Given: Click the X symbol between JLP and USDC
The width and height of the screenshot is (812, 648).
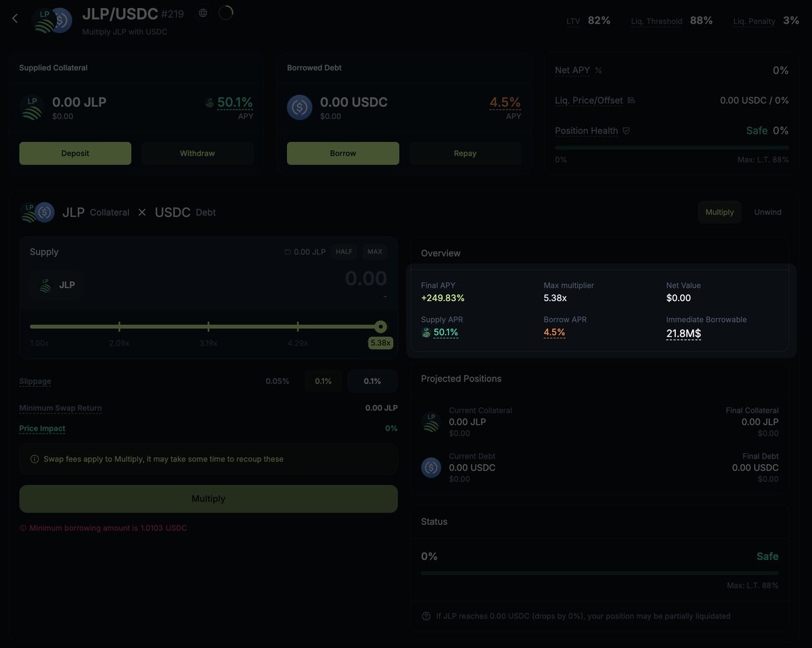Looking at the screenshot, I should (x=142, y=212).
